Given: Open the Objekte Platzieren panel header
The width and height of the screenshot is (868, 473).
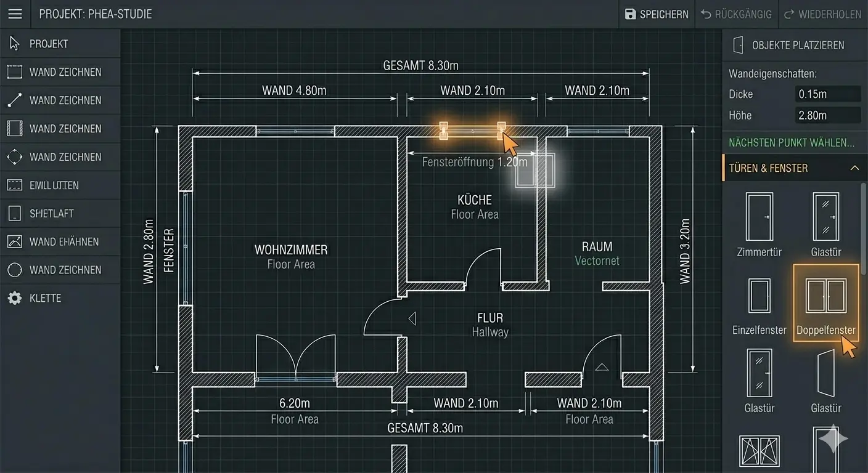Looking at the screenshot, I should coord(795,45).
